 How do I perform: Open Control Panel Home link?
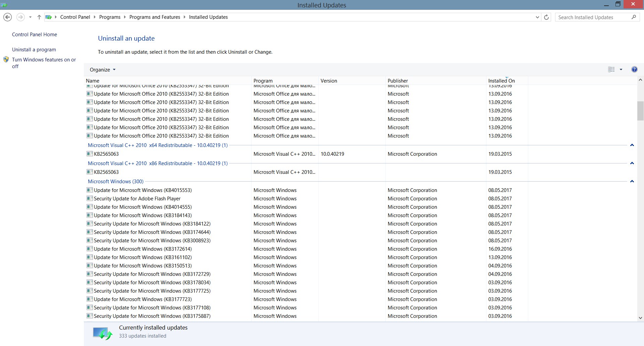pos(35,35)
